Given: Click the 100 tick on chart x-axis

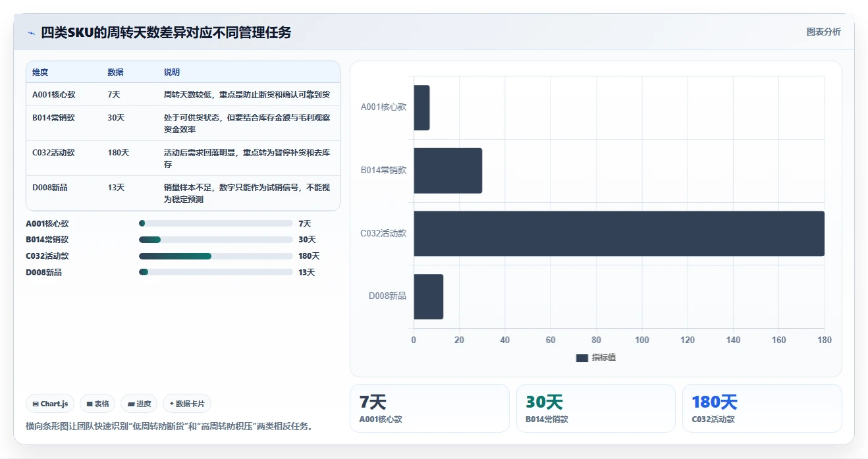Looking at the screenshot, I should [x=642, y=340].
